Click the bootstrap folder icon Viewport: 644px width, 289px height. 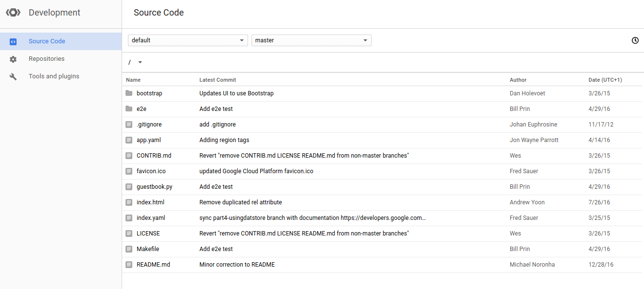pyautogui.click(x=129, y=93)
